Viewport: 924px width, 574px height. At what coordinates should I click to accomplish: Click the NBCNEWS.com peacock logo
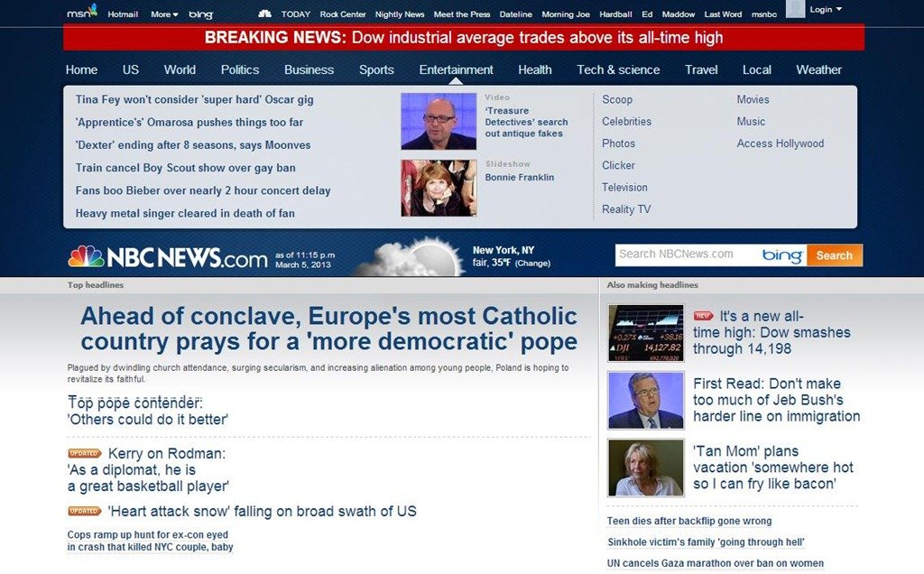pyautogui.click(x=87, y=257)
